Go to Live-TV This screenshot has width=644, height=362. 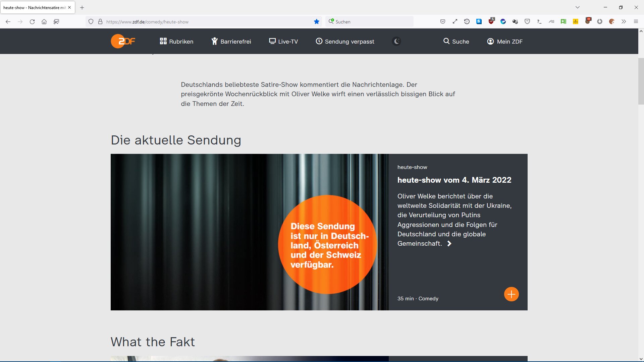[283, 41]
